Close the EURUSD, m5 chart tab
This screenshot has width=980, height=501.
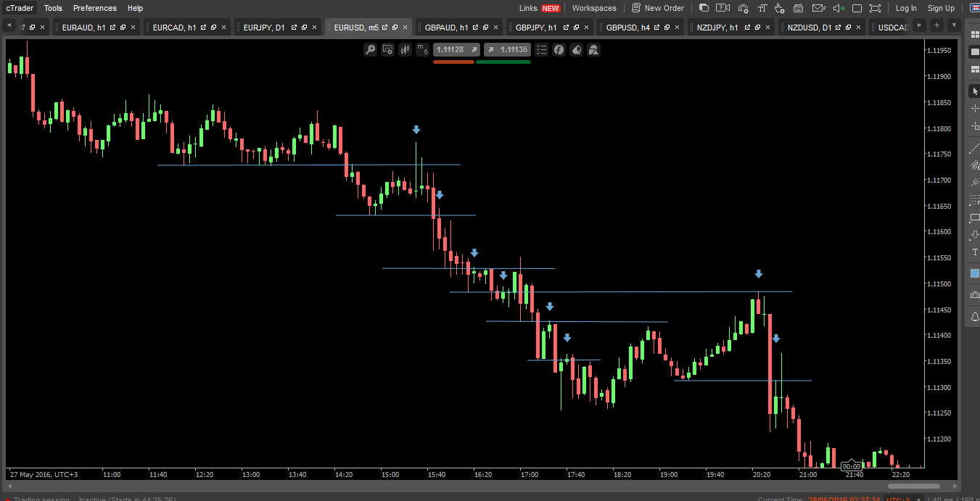pyautogui.click(x=405, y=28)
